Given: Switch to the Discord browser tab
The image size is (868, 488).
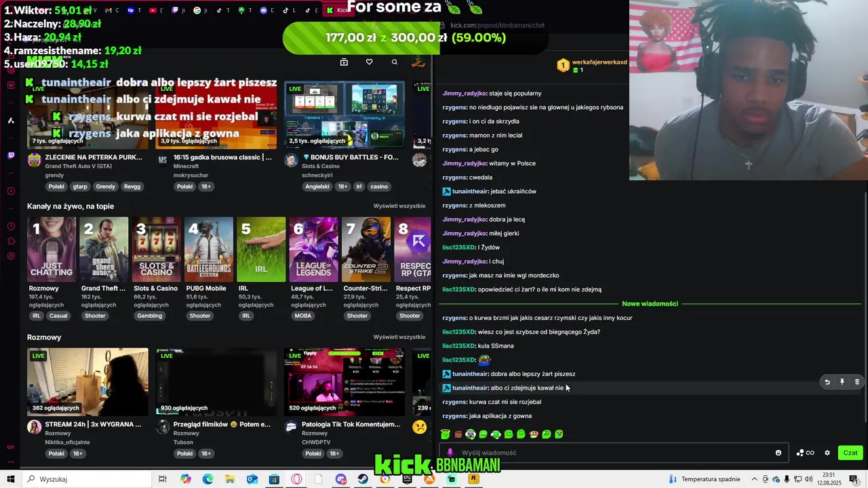Looking at the screenshot, I should click(x=263, y=10).
